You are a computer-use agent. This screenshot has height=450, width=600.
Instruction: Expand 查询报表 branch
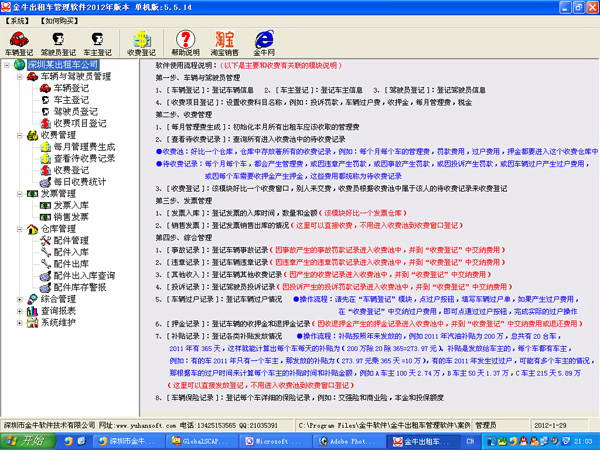(20, 311)
